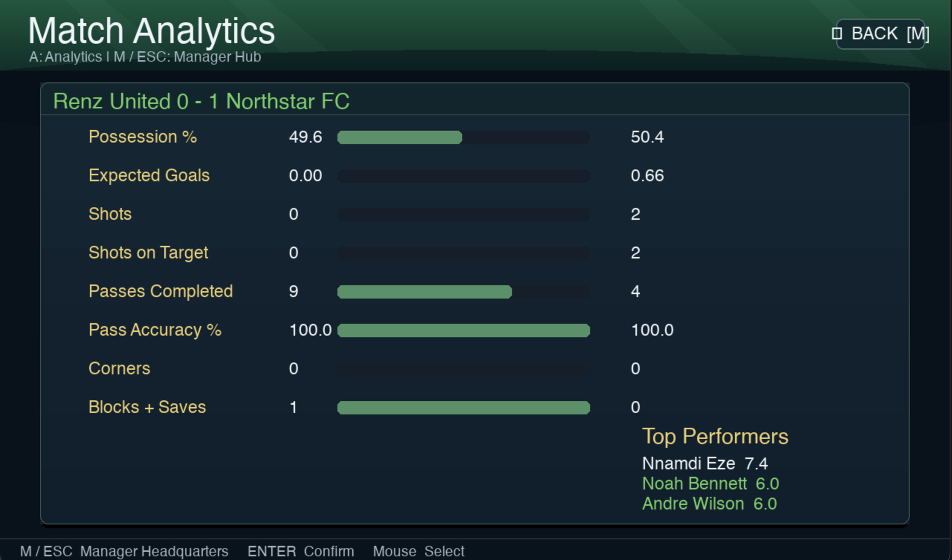Image resolution: width=952 pixels, height=560 pixels.
Task: Click the ENTER Confirm hint in footer
Action: [x=301, y=551]
